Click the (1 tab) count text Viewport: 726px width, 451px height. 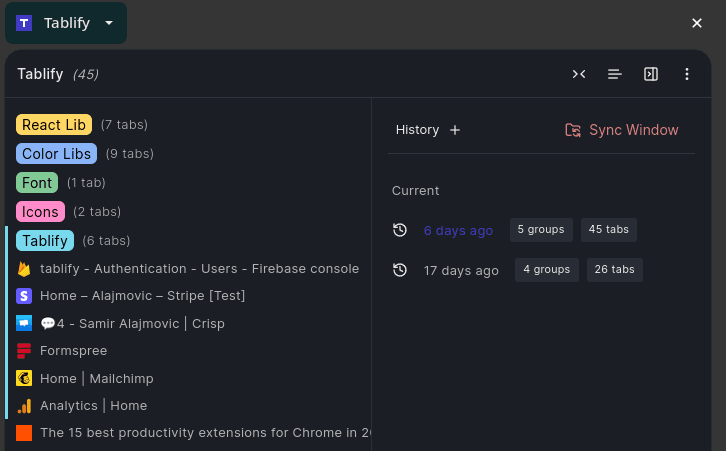[x=86, y=182]
